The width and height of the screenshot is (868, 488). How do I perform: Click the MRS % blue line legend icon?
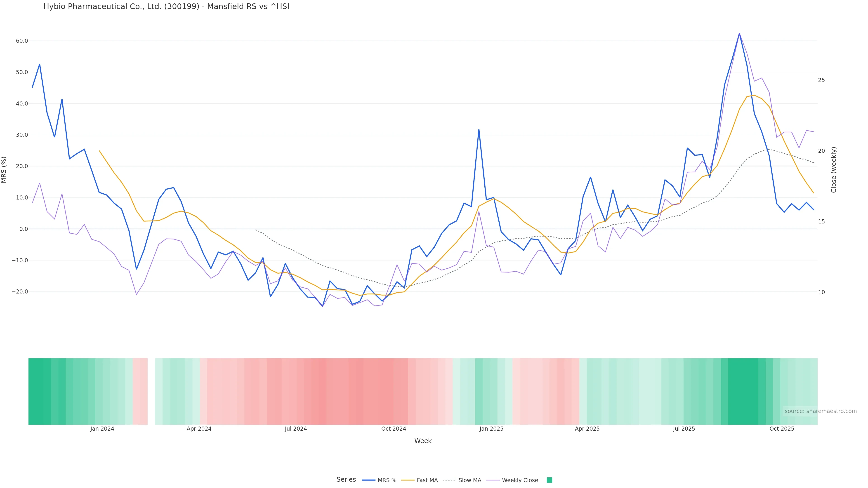[368, 480]
